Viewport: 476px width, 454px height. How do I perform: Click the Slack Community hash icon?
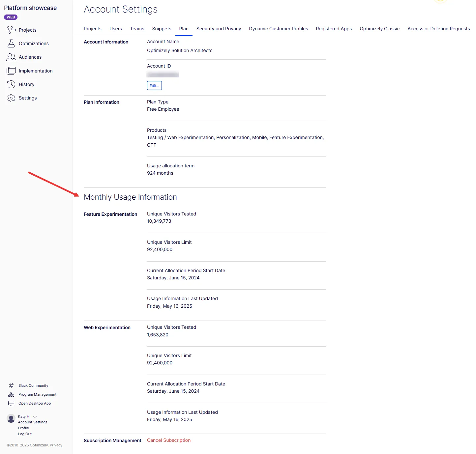pos(11,385)
